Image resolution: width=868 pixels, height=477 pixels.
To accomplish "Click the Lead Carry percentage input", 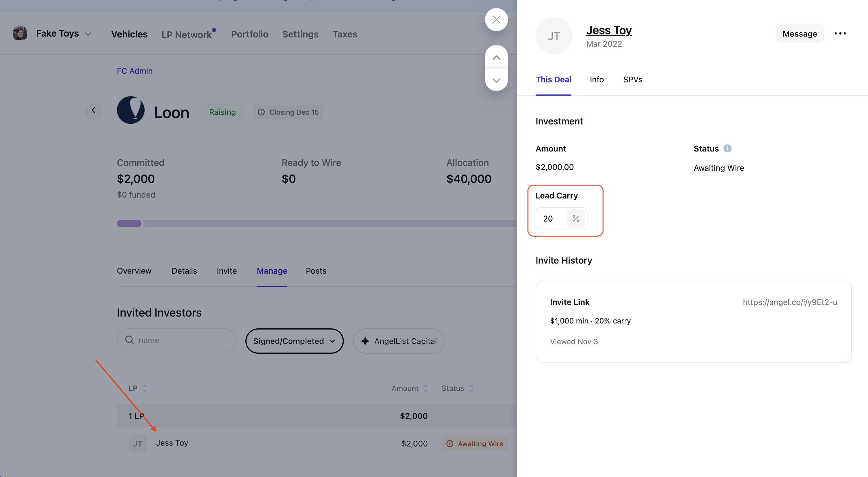I will point(551,218).
